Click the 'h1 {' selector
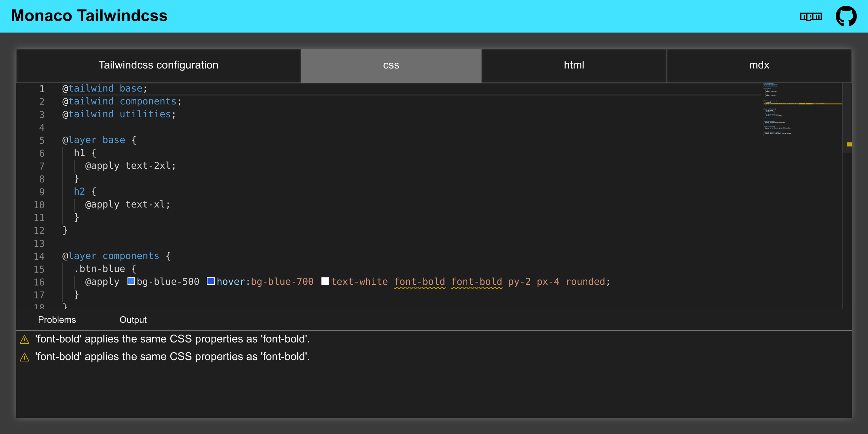This screenshot has height=434, width=868. point(85,153)
